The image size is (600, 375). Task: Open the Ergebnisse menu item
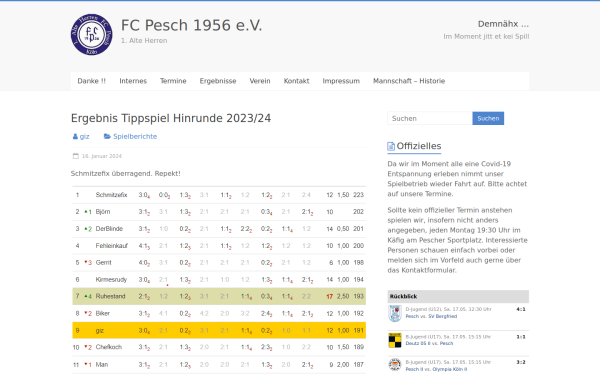point(218,81)
